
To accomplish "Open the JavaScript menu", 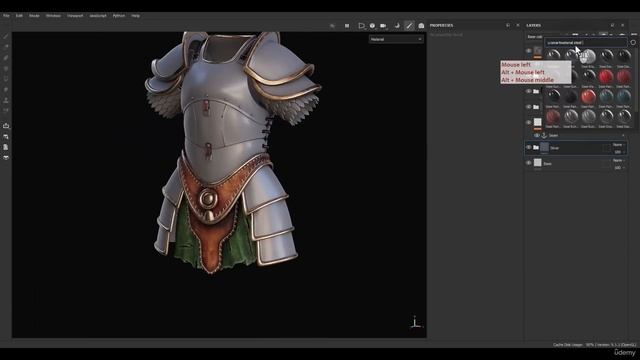I will pos(98,16).
